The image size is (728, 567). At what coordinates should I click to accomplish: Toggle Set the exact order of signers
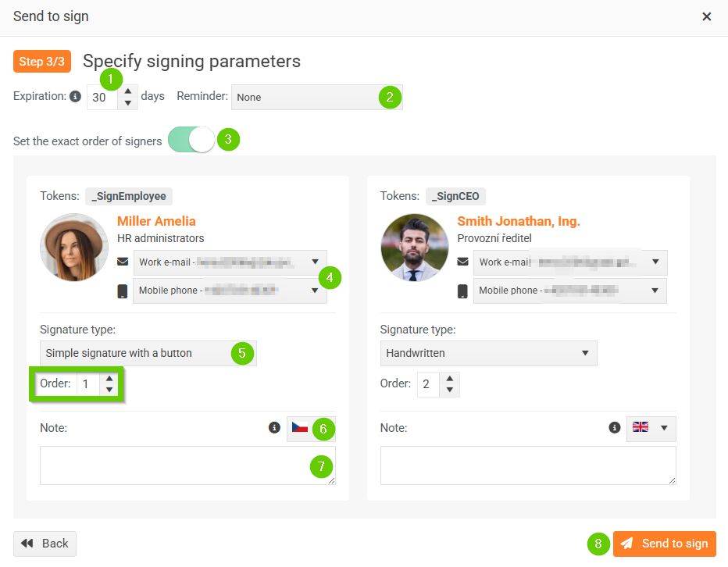point(191,141)
